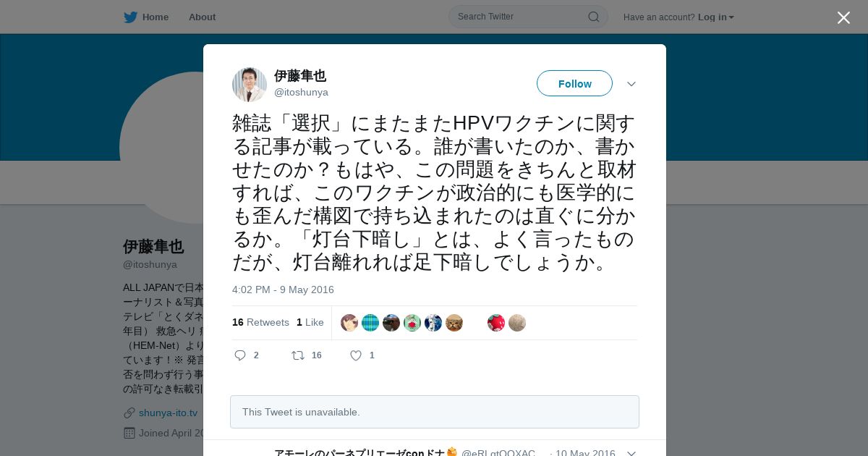This screenshot has width=868, height=456.
Task: Open the author's avatar in tweet header
Action: (250, 84)
